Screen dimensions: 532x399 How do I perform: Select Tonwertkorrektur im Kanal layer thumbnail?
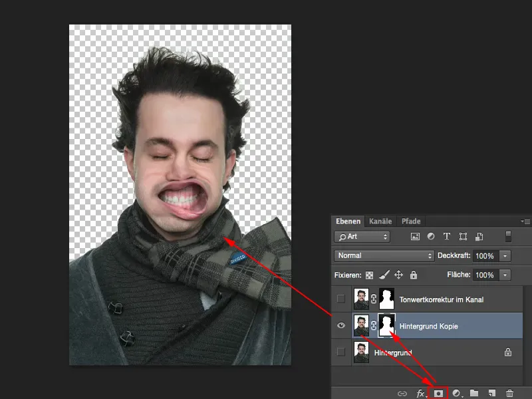coord(361,299)
